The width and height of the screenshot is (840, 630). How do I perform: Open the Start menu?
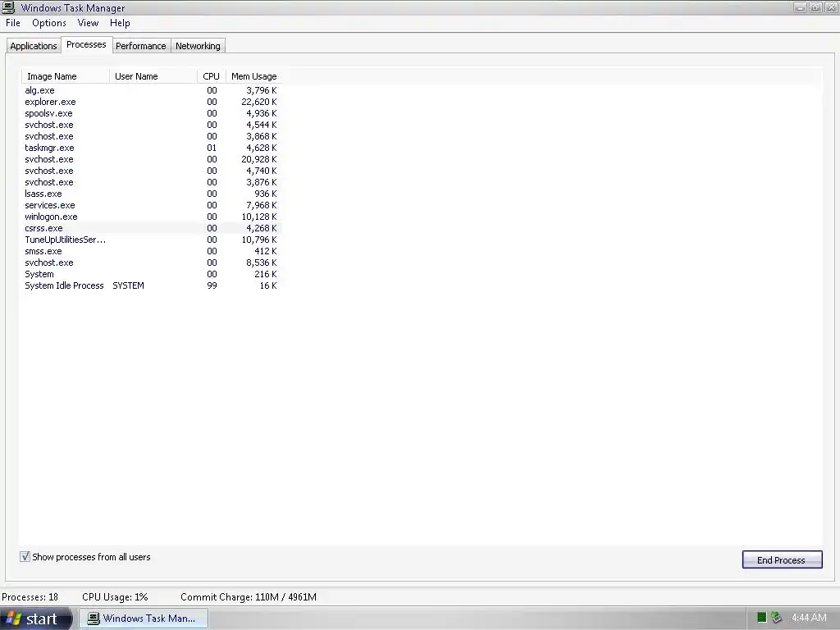pyautogui.click(x=35, y=619)
